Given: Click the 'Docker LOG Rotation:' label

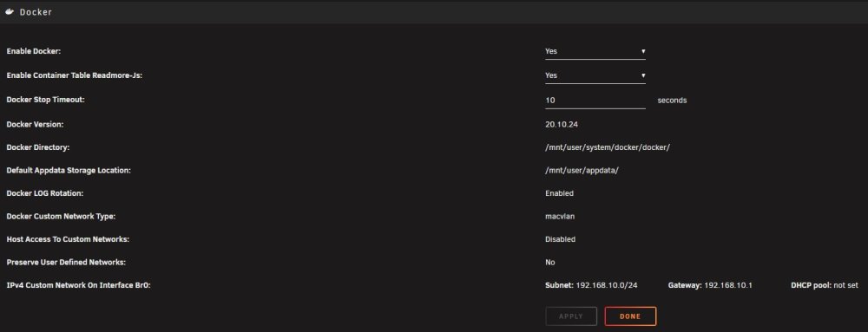Looking at the screenshot, I should tap(45, 194).
